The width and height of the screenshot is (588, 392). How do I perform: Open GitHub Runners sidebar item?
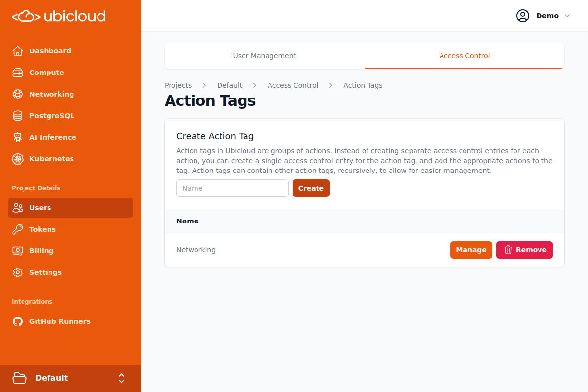[x=71, y=321]
